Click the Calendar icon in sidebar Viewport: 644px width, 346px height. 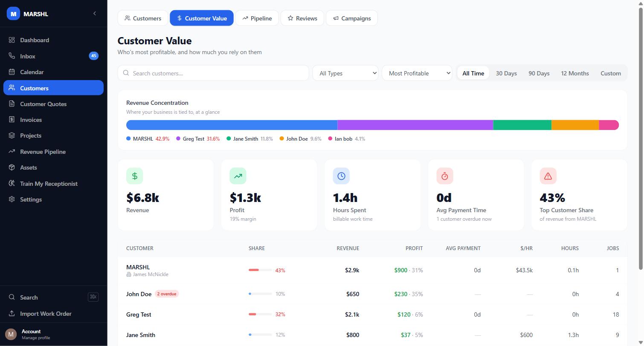pyautogui.click(x=12, y=72)
